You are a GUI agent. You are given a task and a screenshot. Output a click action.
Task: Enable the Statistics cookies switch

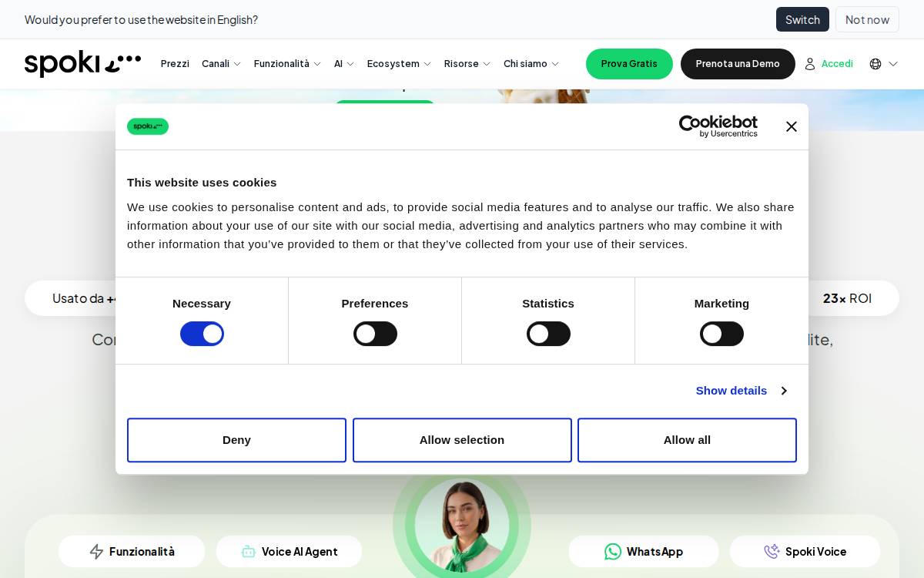(x=548, y=334)
